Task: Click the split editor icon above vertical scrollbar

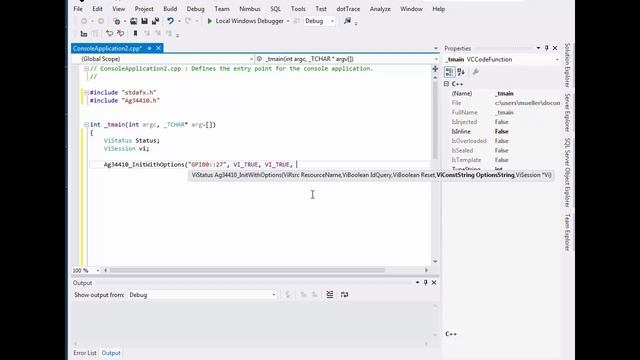Action: click(435, 69)
